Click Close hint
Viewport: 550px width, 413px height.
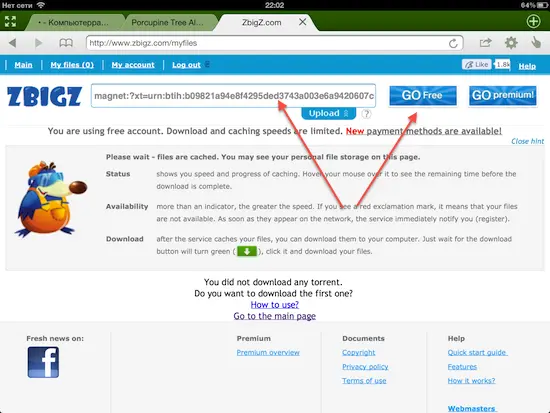pos(527,141)
